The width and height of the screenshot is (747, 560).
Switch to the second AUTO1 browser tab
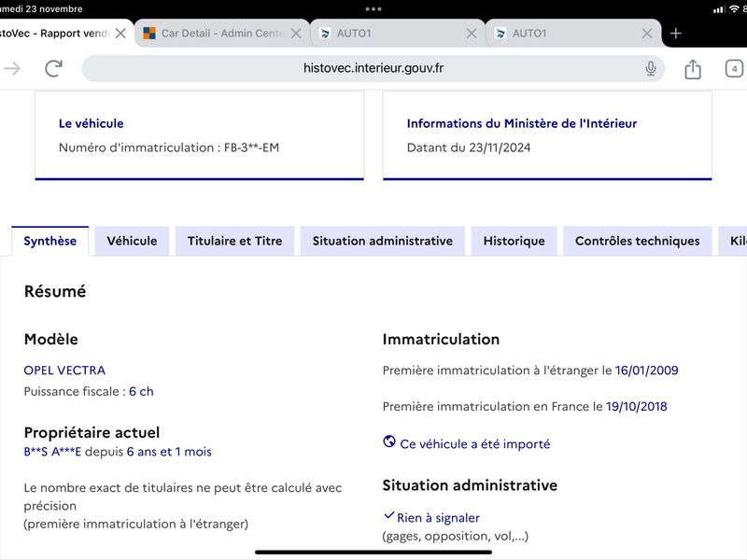[x=573, y=34]
